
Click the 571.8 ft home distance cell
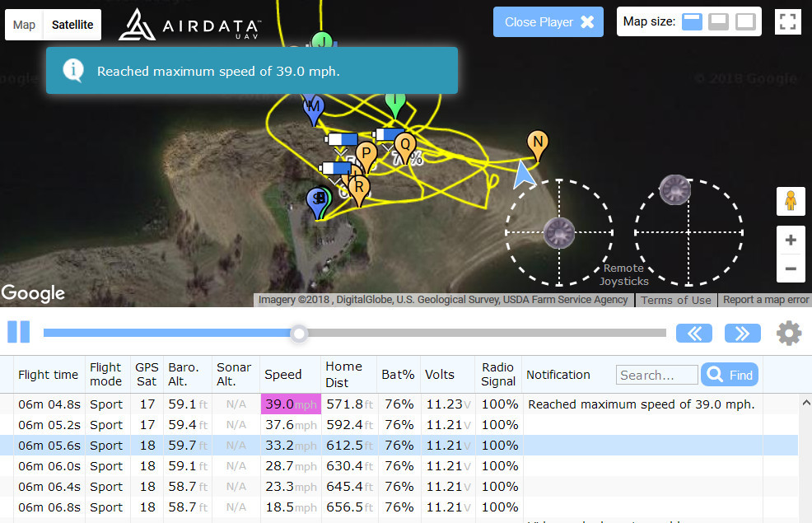pyautogui.click(x=349, y=404)
